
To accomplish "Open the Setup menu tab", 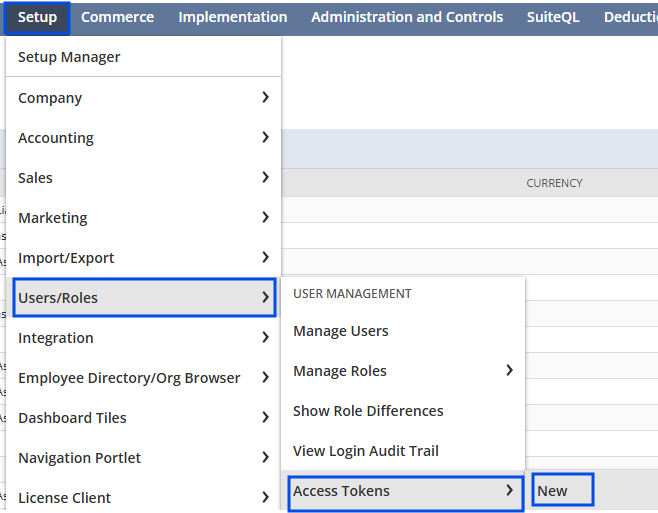I will click(37, 18).
